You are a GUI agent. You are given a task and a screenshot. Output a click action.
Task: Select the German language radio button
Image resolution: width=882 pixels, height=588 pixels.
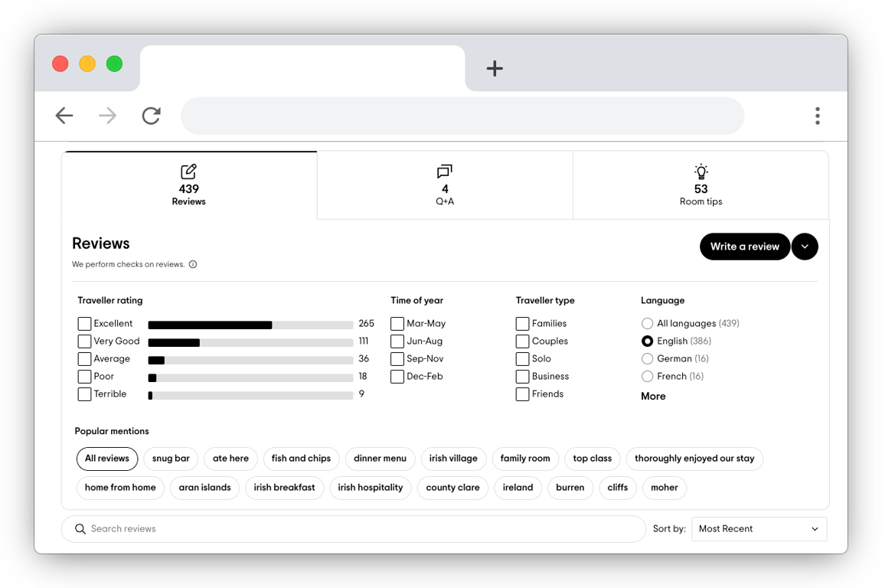coord(648,359)
